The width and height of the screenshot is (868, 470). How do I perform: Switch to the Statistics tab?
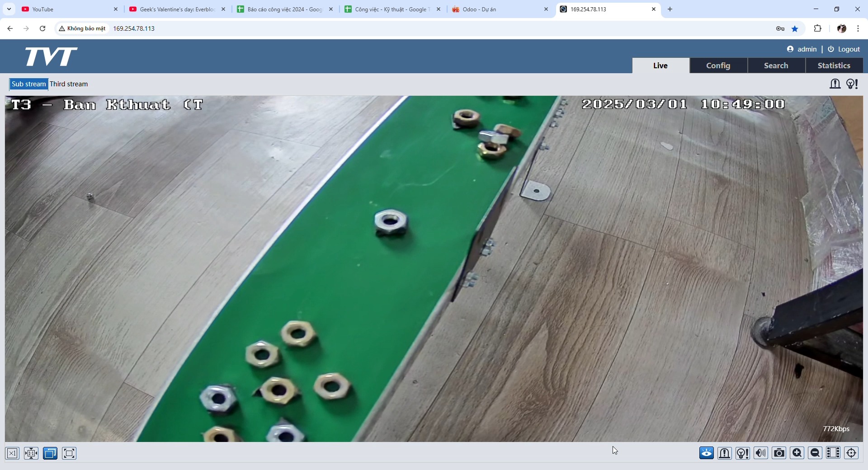(834, 65)
